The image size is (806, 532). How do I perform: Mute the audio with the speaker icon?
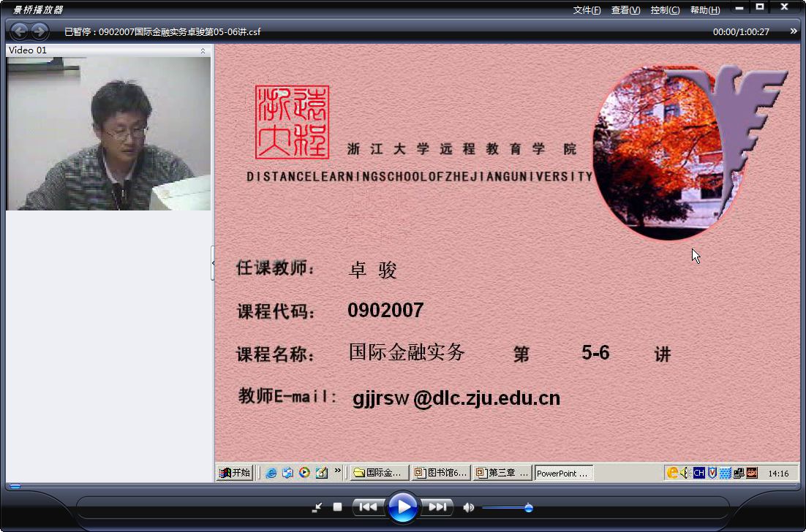click(x=468, y=508)
